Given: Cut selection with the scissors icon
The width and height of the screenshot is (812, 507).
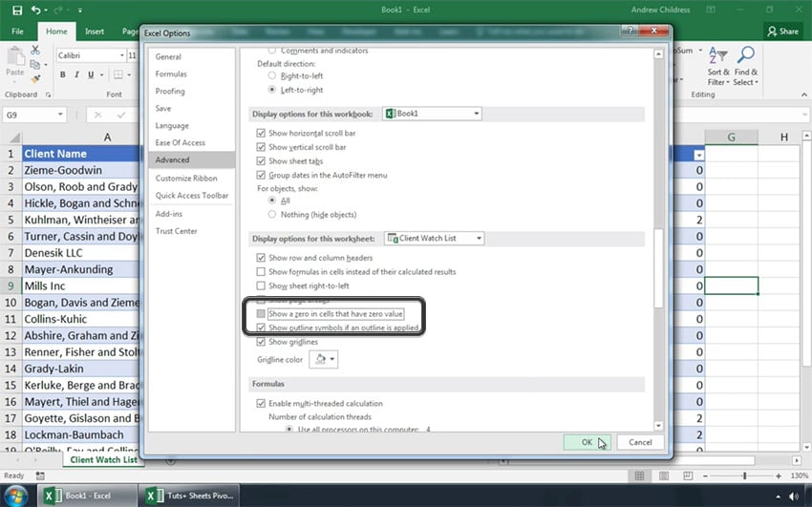Looking at the screenshot, I should pos(35,51).
